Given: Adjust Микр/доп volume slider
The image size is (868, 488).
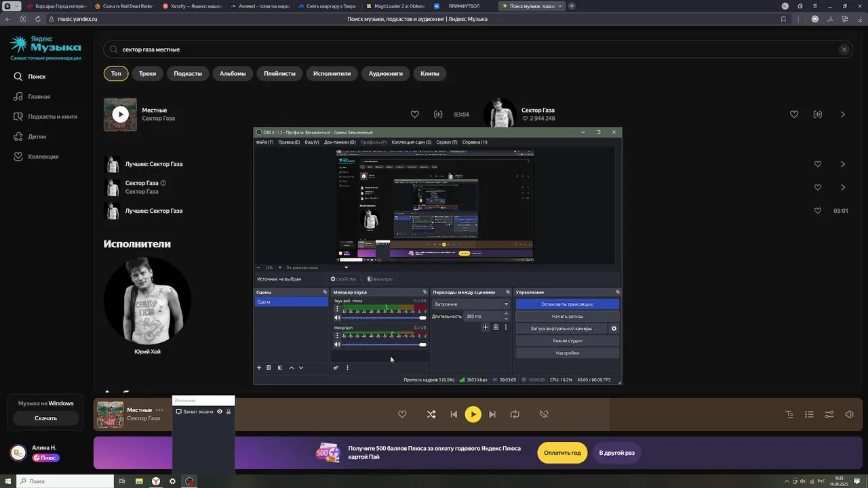Looking at the screenshot, I should [x=384, y=345].
